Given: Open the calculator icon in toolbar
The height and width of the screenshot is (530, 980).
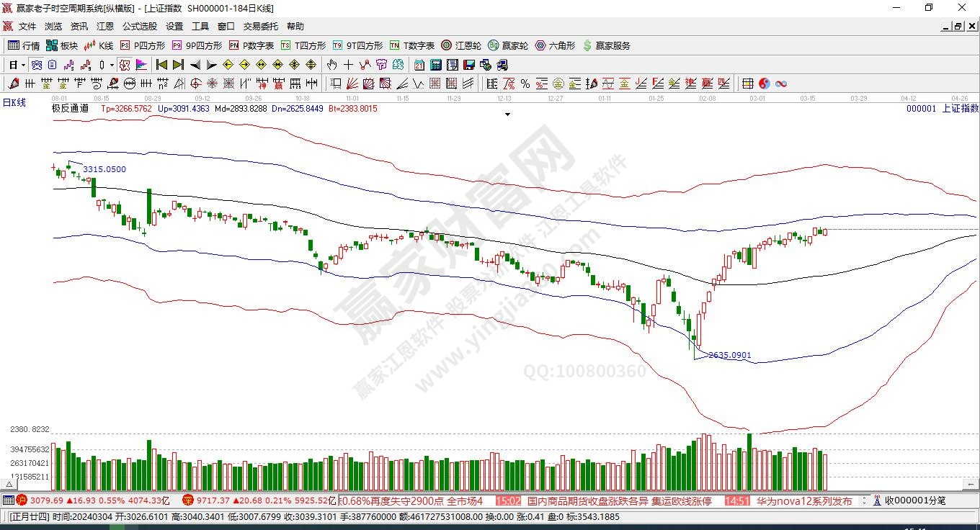Looking at the screenshot, I should [x=435, y=65].
